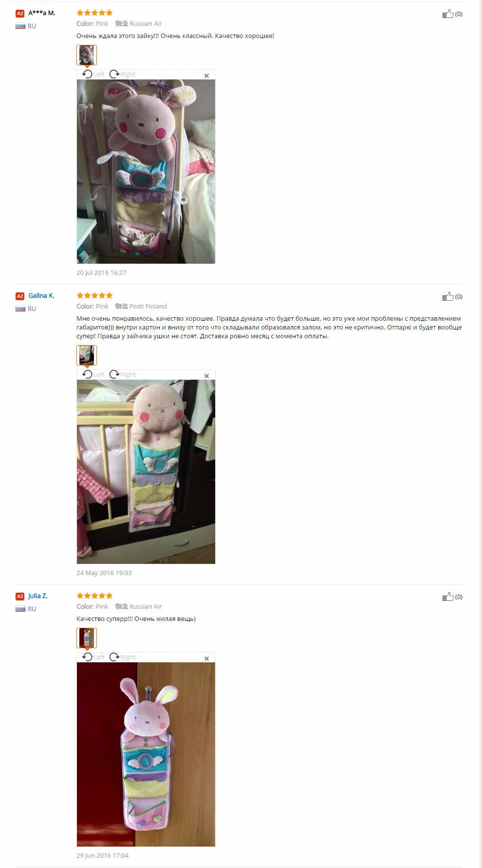Open Julia Z. reviewer profile
The width and height of the screenshot is (482, 868).
coord(38,596)
